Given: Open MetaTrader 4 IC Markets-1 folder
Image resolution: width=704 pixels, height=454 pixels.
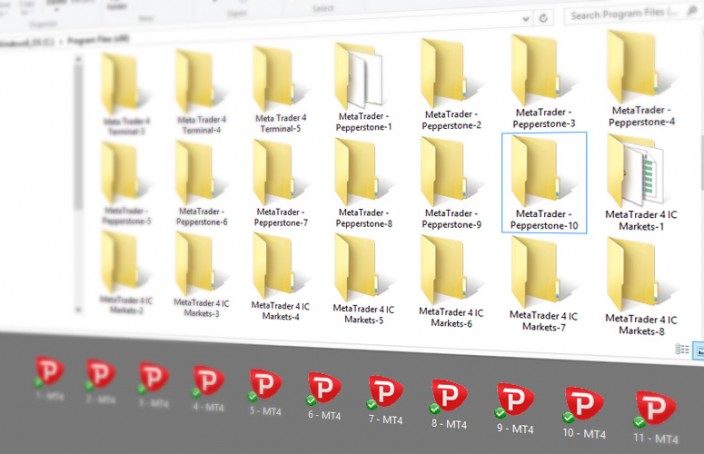Looking at the screenshot, I should [641, 183].
